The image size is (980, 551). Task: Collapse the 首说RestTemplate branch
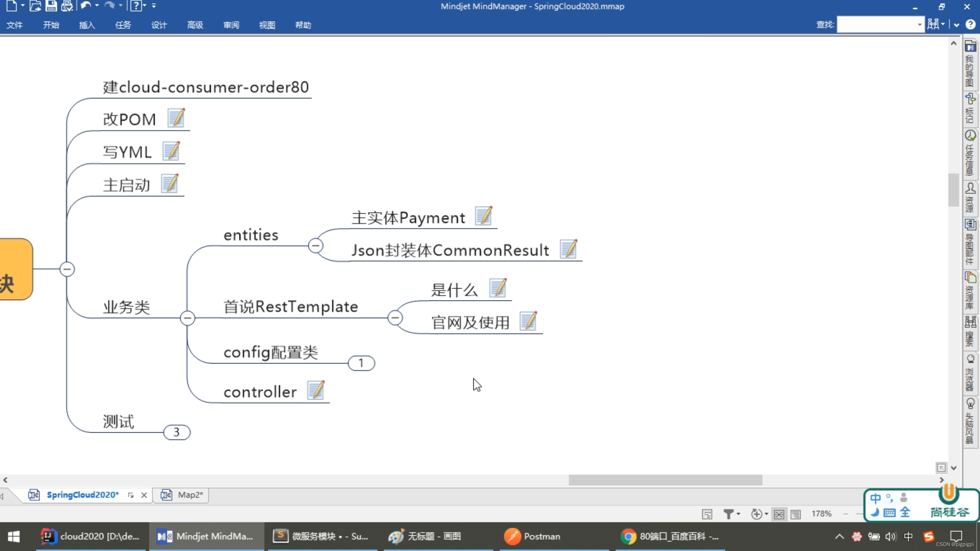pyautogui.click(x=395, y=318)
